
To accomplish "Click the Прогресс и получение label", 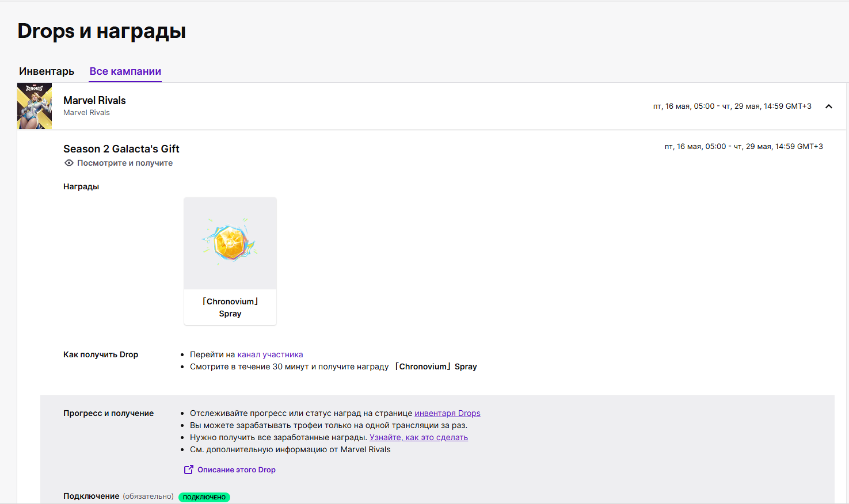I will [x=108, y=413].
